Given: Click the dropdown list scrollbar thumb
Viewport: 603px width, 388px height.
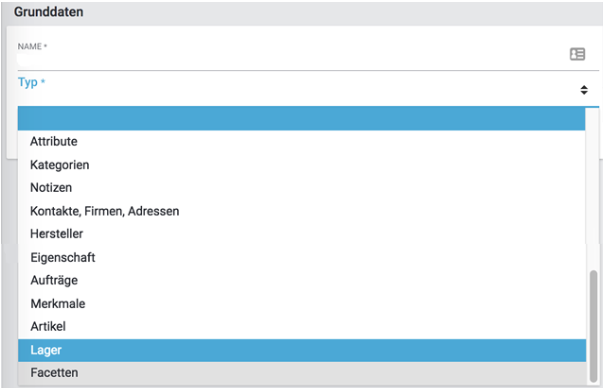Looking at the screenshot, I should tap(593, 326).
